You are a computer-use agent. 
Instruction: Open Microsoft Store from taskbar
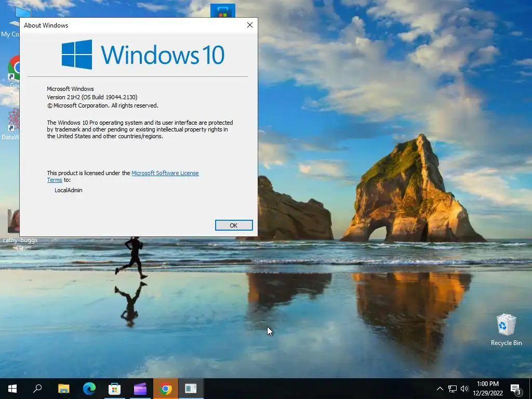(114, 389)
